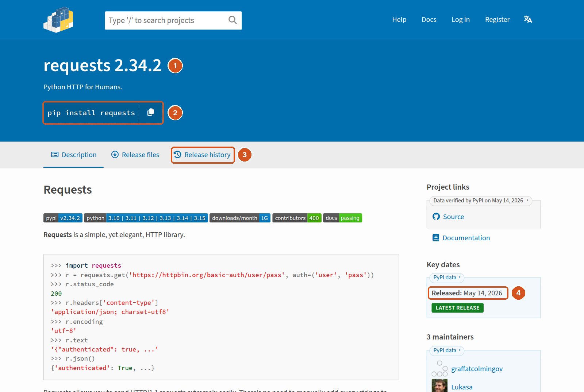Expand Data verified by PyPI details
Viewport: 584px width, 392px height.
[481, 201]
